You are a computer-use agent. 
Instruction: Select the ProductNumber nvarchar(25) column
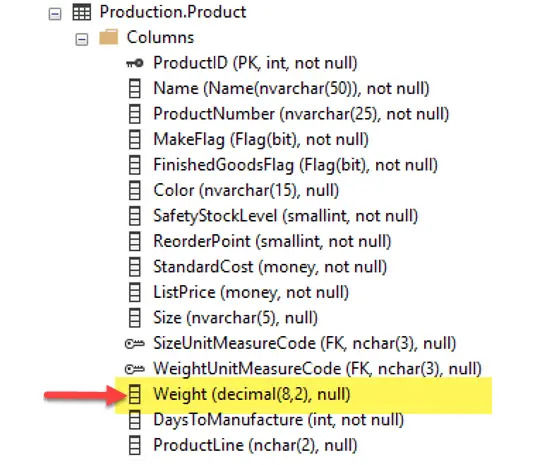click(301, 114)
